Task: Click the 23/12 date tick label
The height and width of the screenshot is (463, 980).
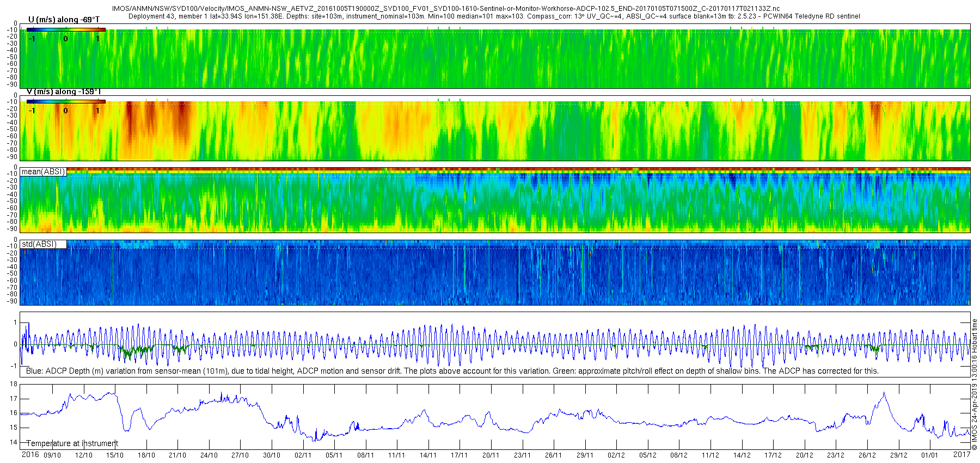Action: coord(836,455)
